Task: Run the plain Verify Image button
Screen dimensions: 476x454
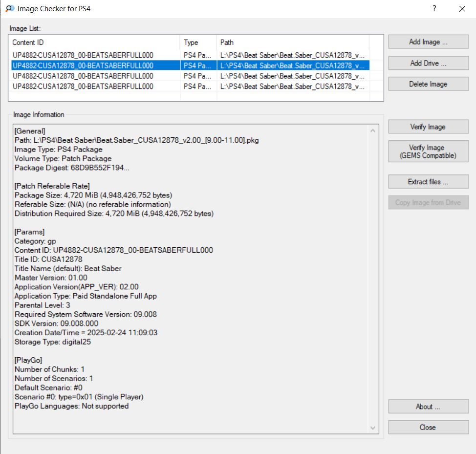Action: point(428,127)
